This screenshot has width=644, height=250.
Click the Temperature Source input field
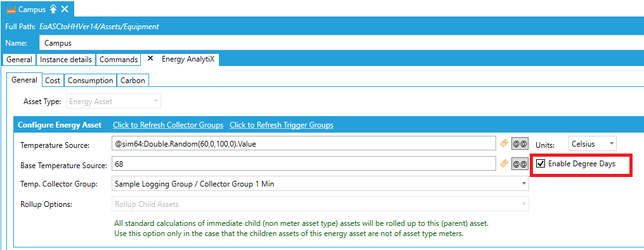(304, 143)
